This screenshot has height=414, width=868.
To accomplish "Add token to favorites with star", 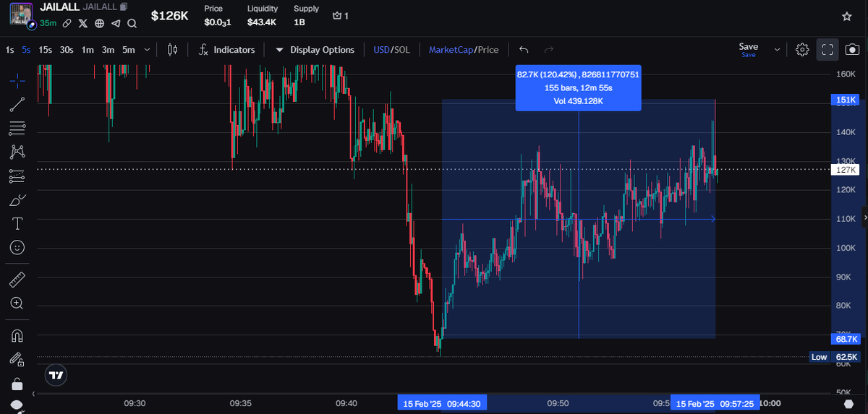I will (846, 16).
